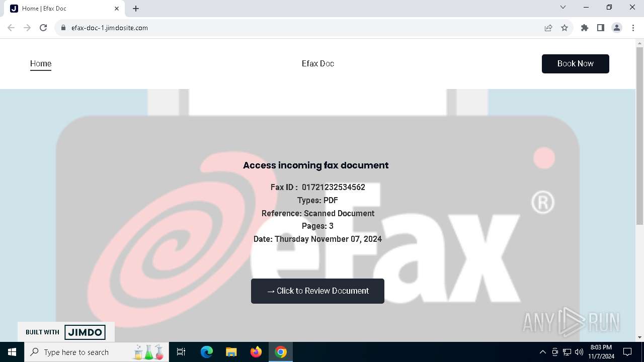Click the Types: PDF line

click(x=317, y=200)
